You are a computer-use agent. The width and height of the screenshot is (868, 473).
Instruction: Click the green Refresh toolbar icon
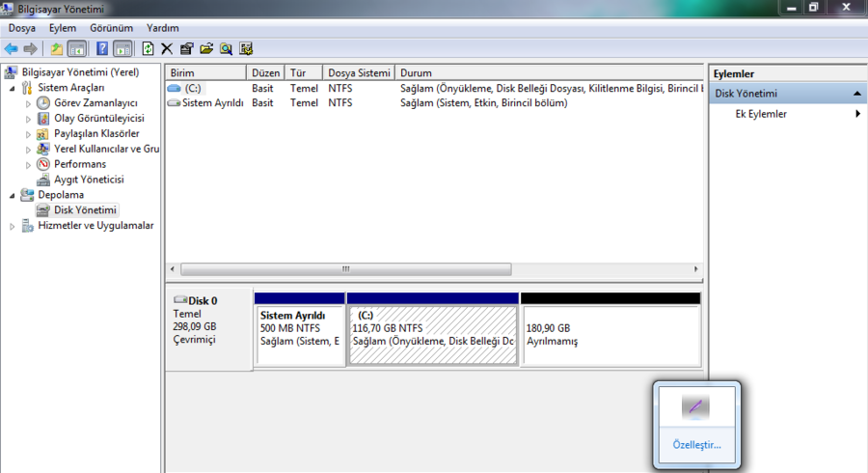point(148,48)
